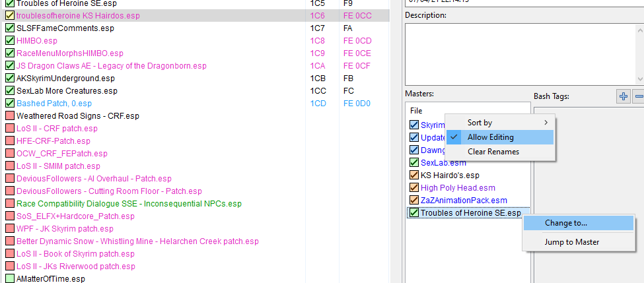Select HFE-CRF-Patch.esp in the plugin list

point(53,141)
